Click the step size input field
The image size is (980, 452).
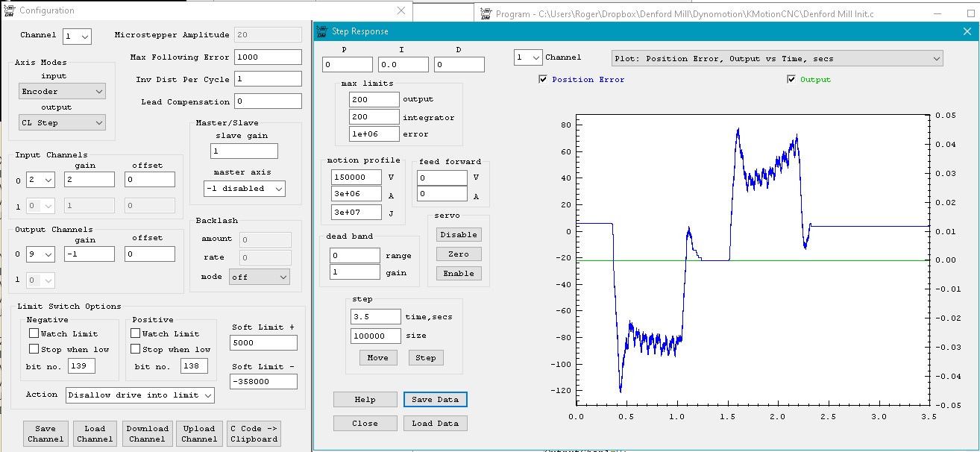(x=375, y=336)
